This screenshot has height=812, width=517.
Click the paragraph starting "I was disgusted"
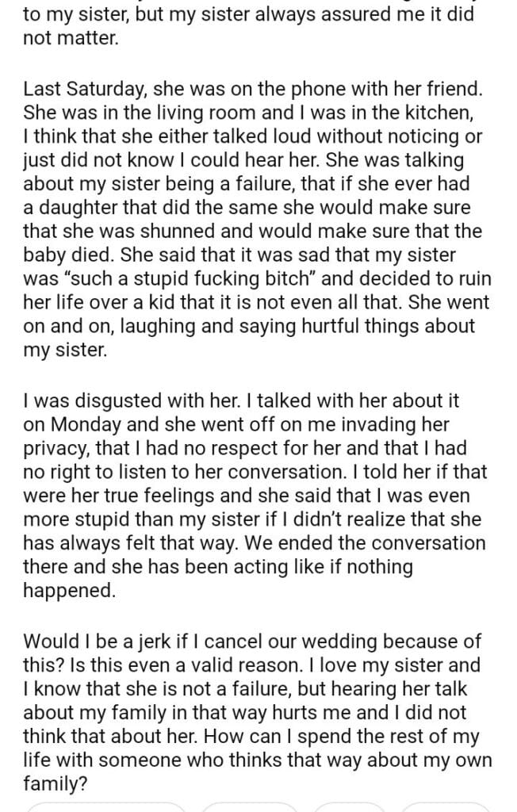point(254,496)
